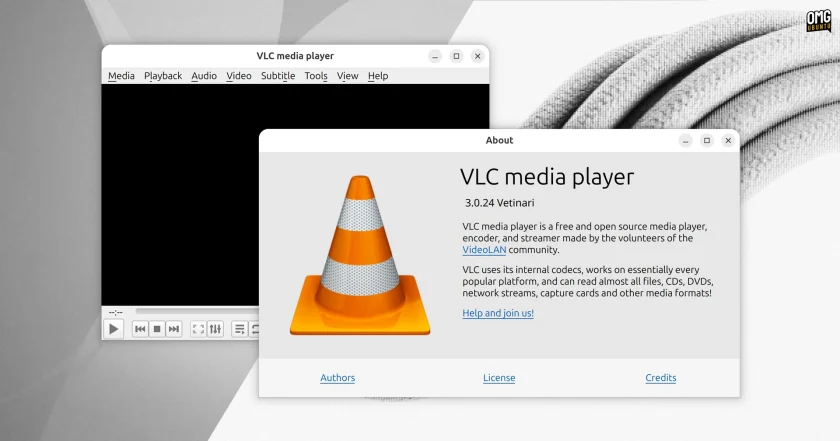Maximize the About dialog window
The height and width of the screenshot is (441, 840).
(707, 140)
